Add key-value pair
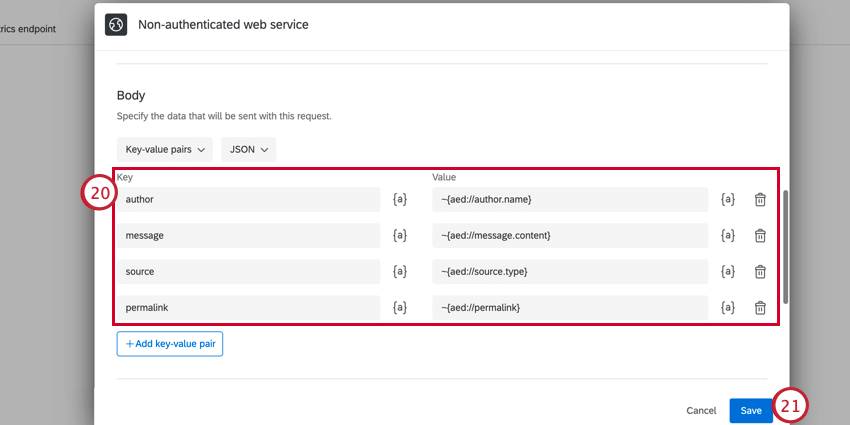This screenshot has width=850, height=425. click(x=170, y=344)
